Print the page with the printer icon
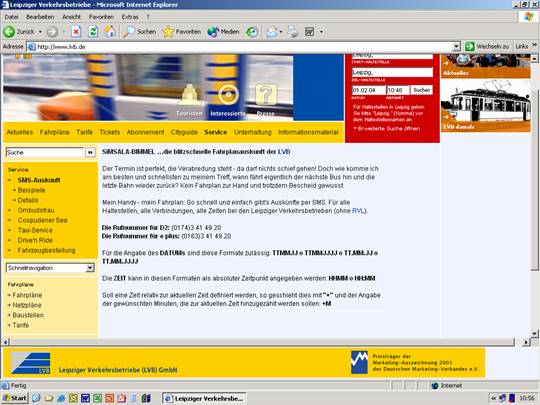Screen dimensions: 540x405 click(x=293, y=32)
